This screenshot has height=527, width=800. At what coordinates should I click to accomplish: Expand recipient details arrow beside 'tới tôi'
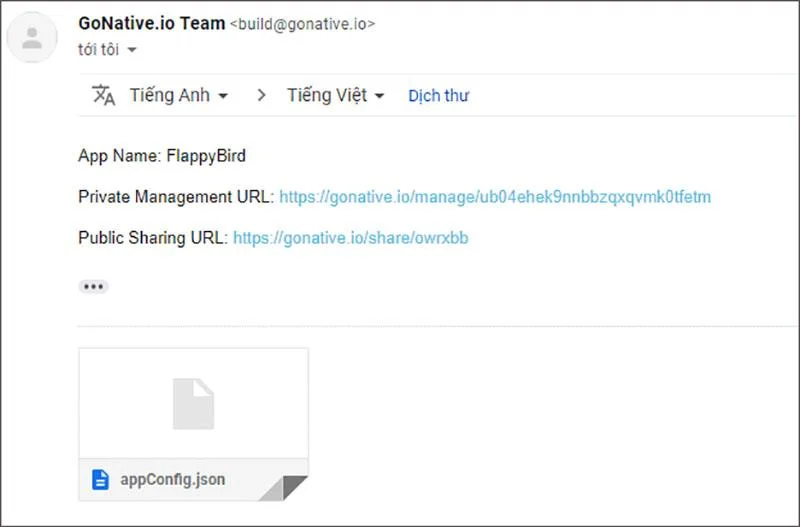(132, 49)
